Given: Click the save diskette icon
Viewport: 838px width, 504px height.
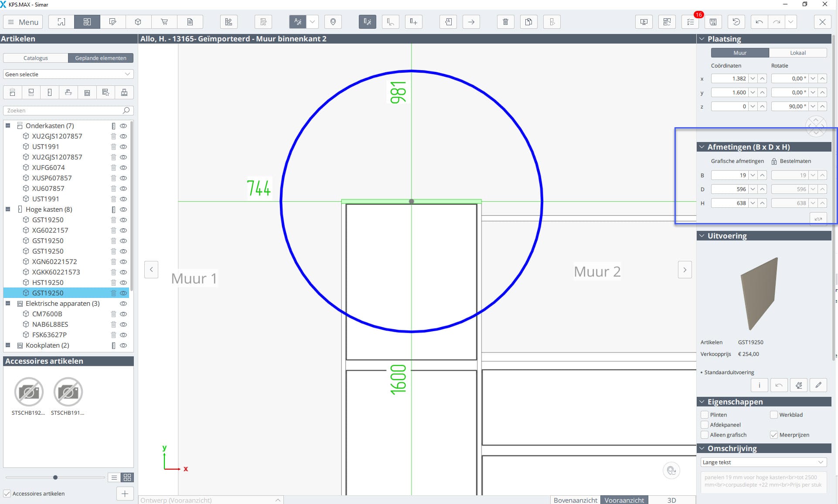Looking at the screenshot, I should (713, 22).
